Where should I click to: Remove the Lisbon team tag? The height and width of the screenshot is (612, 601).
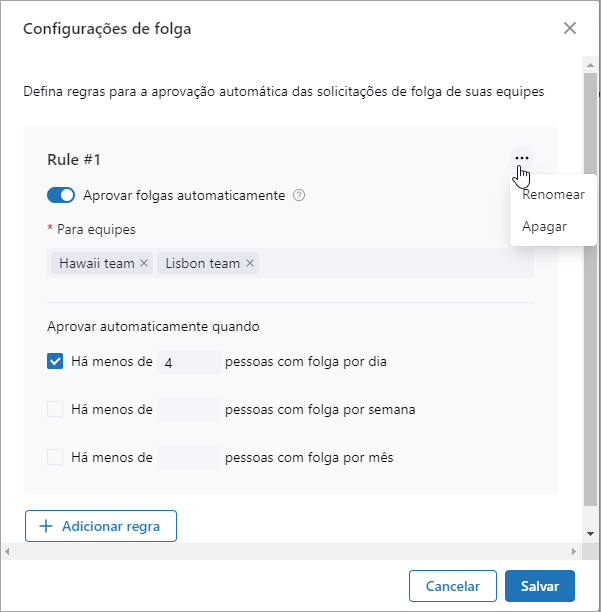[x=250, y=263]
